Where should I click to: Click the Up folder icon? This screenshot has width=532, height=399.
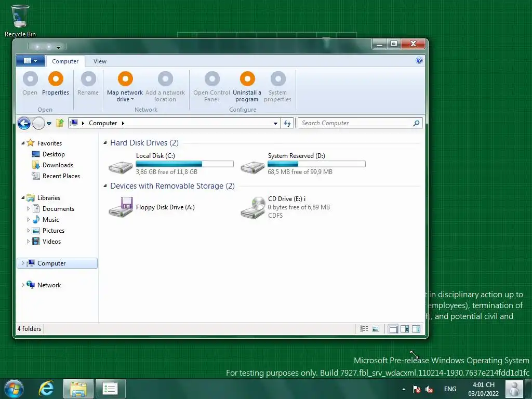tap(60, 123)
